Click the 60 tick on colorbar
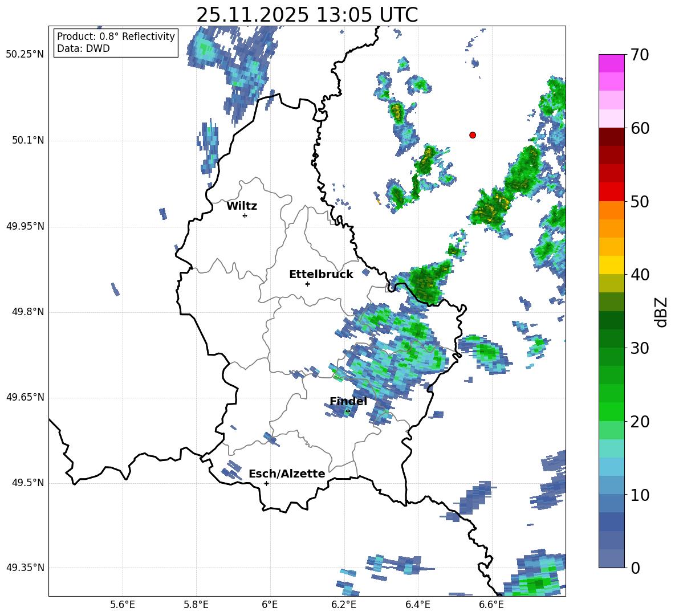This screenshot has height=616, width=675. [x=640, y=128]
